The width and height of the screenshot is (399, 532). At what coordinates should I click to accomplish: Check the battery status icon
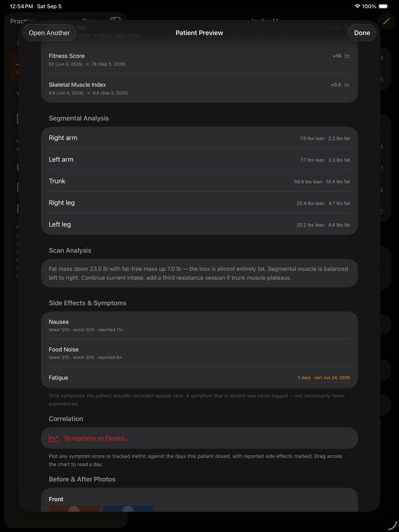[x=383, y=6]
